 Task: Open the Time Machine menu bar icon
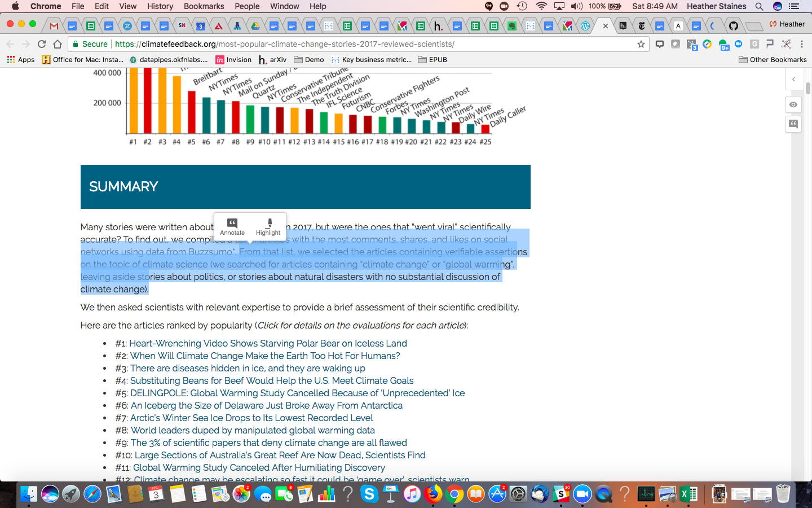[522, 6]
